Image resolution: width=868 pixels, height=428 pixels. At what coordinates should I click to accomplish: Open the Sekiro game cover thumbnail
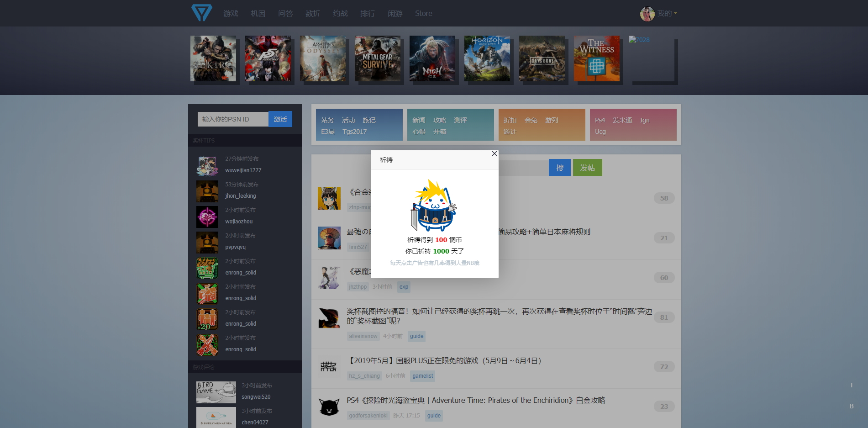[213, 58]
